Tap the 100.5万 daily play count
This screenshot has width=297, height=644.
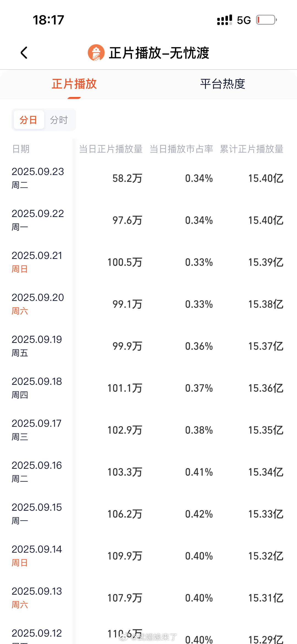(x=125, y=262)
